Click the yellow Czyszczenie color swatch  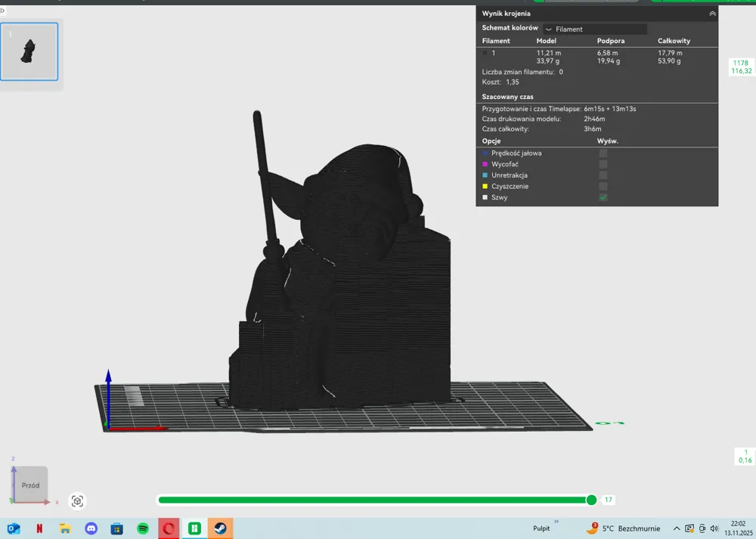click(485, 187)
